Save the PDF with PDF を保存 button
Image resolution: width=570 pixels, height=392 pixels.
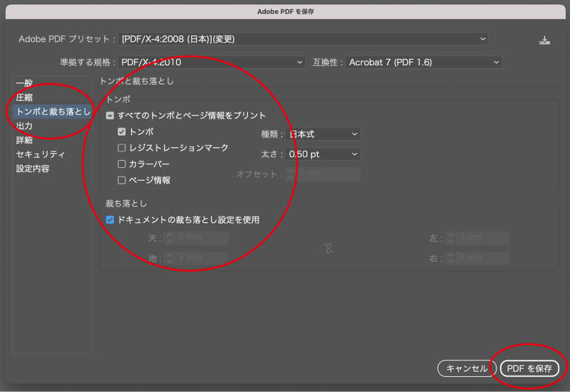[529, 368]
